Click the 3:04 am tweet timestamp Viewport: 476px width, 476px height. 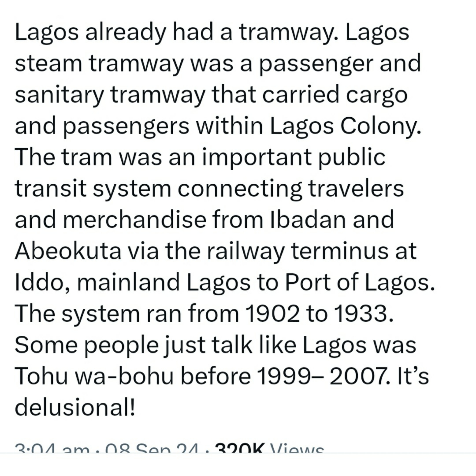click(x=52, y=450)
